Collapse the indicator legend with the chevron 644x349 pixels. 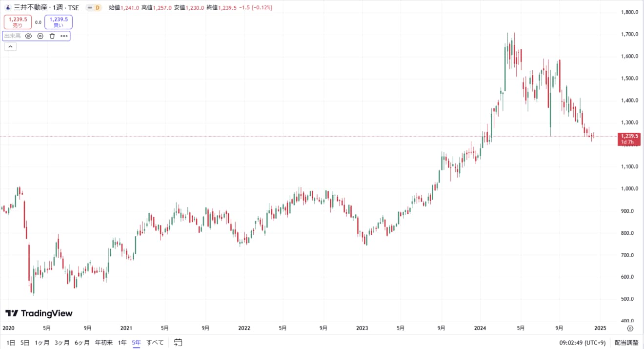point(10,47)
